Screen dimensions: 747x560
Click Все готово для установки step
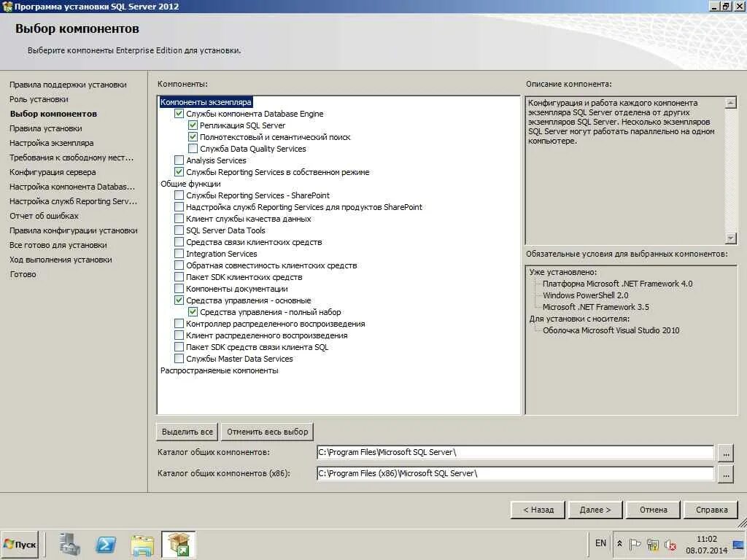58,245
